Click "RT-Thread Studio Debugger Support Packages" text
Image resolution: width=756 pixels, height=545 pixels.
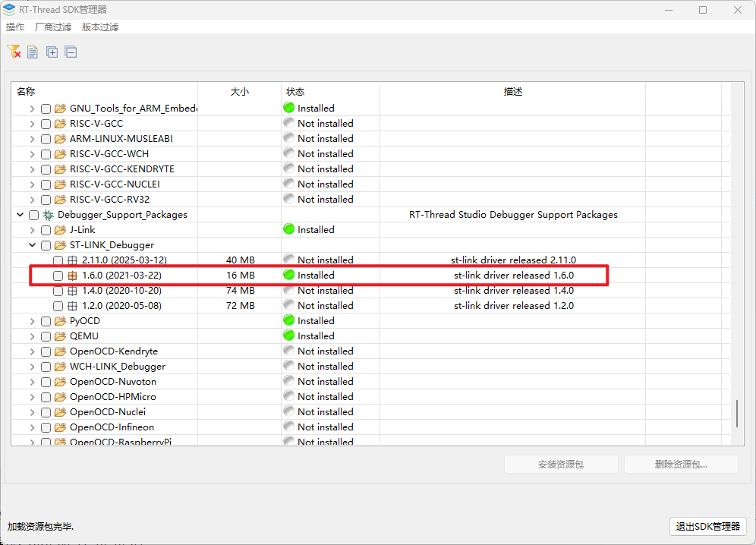coord(513,215)
